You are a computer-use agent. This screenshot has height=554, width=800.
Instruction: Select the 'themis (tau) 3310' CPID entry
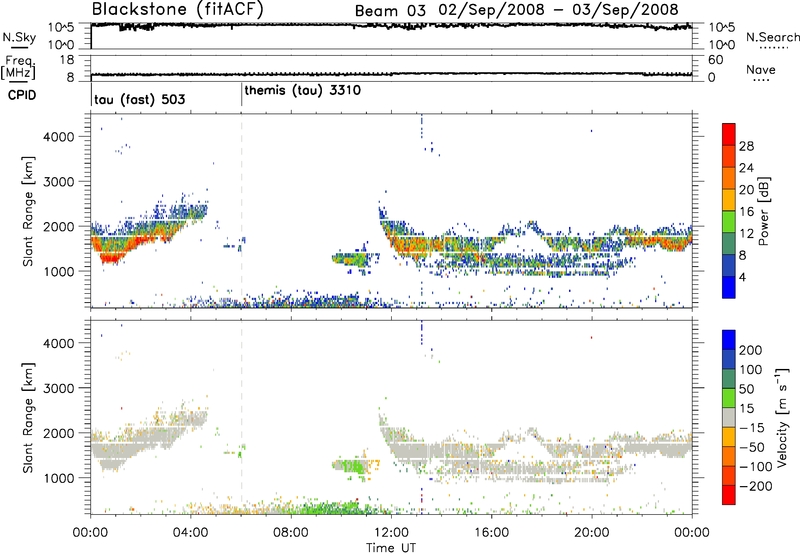(x=303, y=91)
